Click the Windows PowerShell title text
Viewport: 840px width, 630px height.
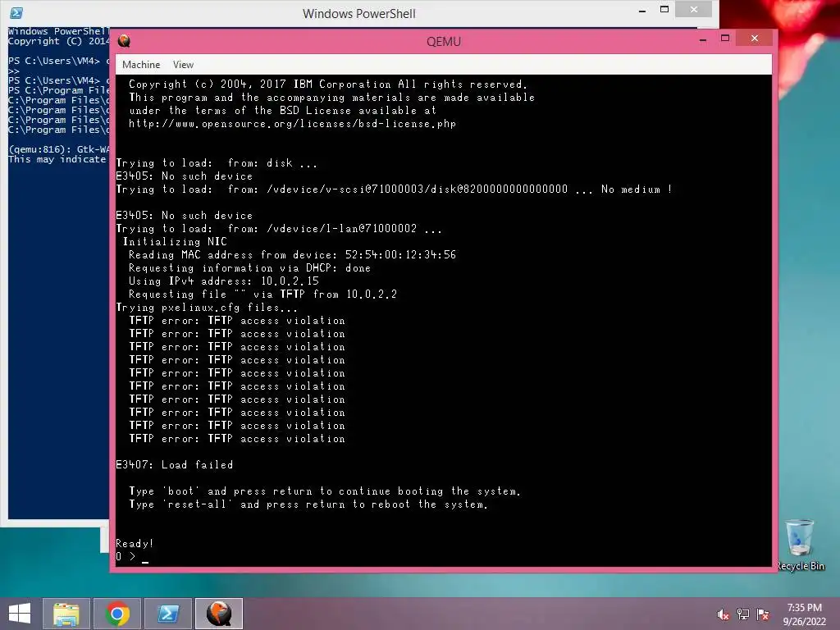(359, 13)
